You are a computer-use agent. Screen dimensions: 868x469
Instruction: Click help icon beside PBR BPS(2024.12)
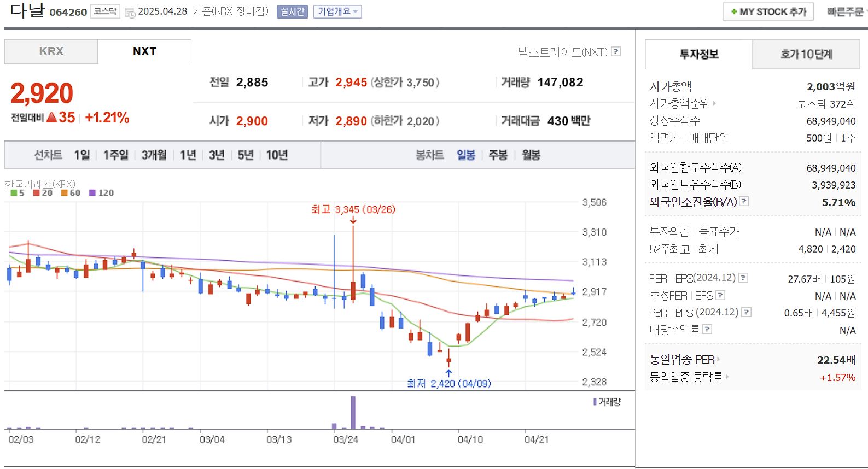pyautogui.click(x=747, y=312)
